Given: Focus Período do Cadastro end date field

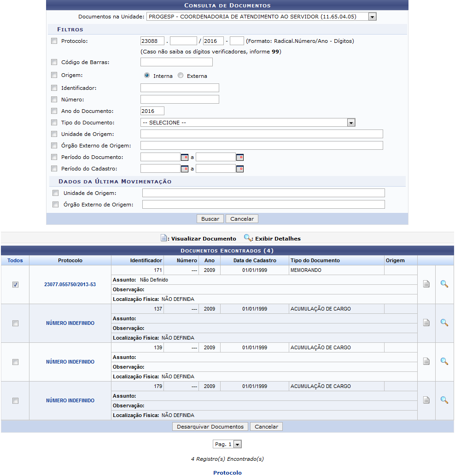Looking at the screenshot, I should [x=216, y=169].
